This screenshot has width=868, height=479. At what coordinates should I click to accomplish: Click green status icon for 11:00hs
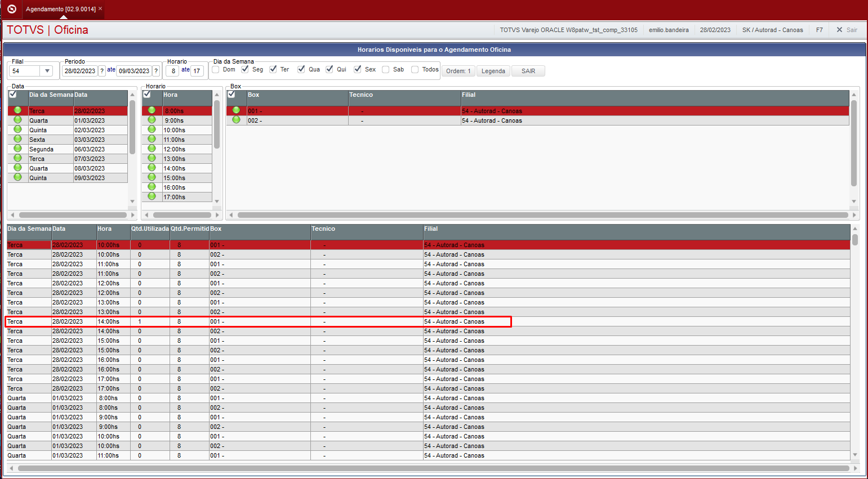tap(152, 139)
